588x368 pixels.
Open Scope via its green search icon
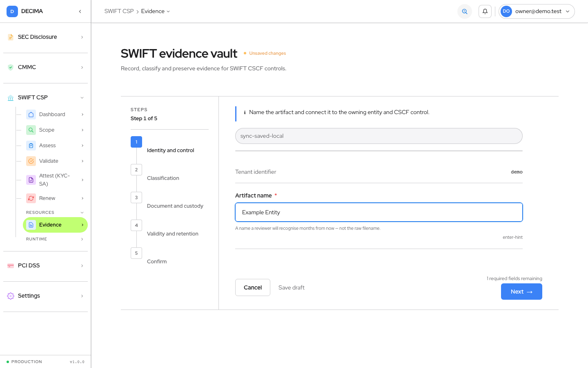point(31,130)
